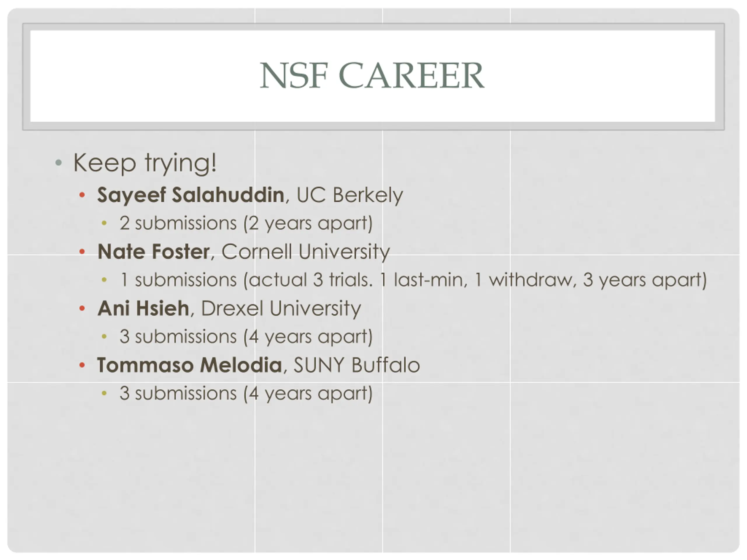Click the "UC Berkely" affiliation text
Screen dimensions: 747x560
[350, 195]
